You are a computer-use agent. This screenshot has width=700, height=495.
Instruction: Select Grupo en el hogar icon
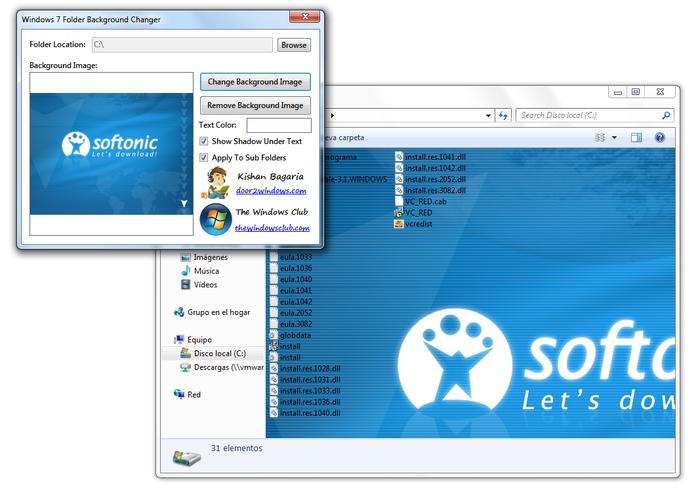[x=179, y=312]
